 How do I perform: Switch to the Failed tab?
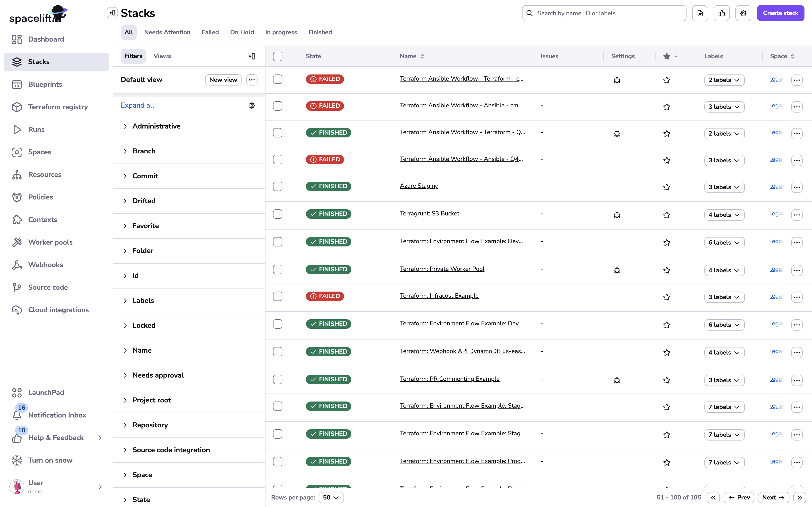click(x=210, y=32)
